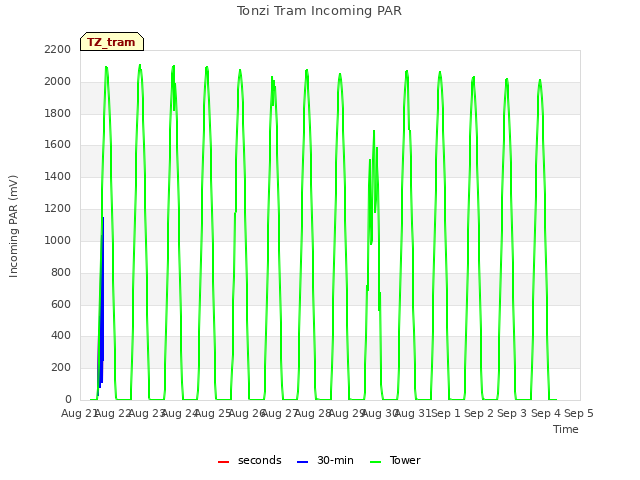Image resolution: width=640 pixels, height=480 pixels.
Task: Click the 1400 y-axis tick label
Action: 58,176
